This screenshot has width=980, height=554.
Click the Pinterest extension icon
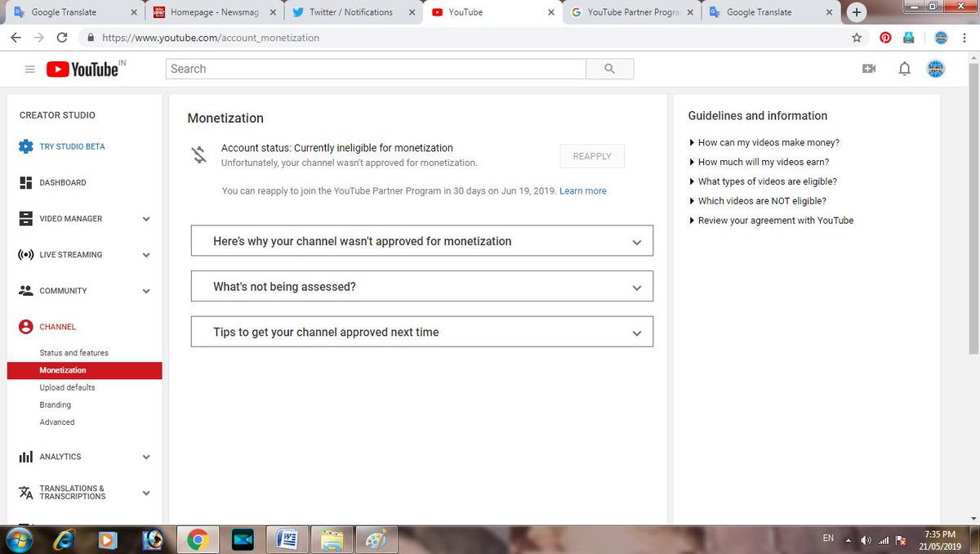tap(885, 38)
